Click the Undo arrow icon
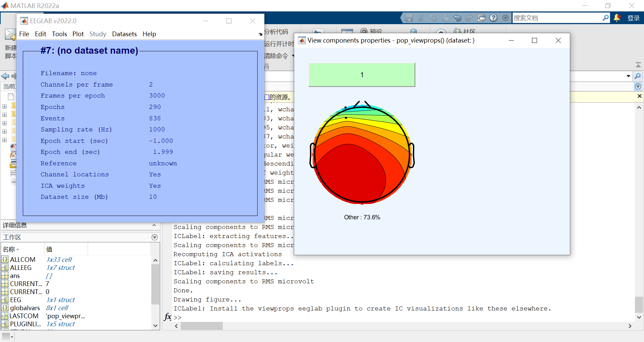 click(x=457, y=18)
